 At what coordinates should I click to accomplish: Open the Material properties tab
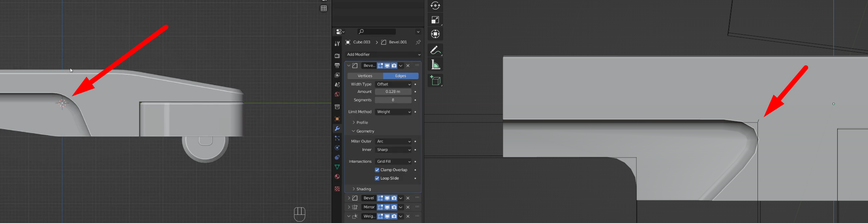tap(337, 177)
